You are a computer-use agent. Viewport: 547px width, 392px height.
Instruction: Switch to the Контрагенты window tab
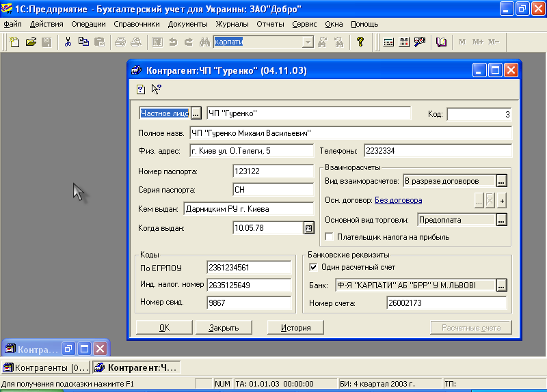point(45,367)
